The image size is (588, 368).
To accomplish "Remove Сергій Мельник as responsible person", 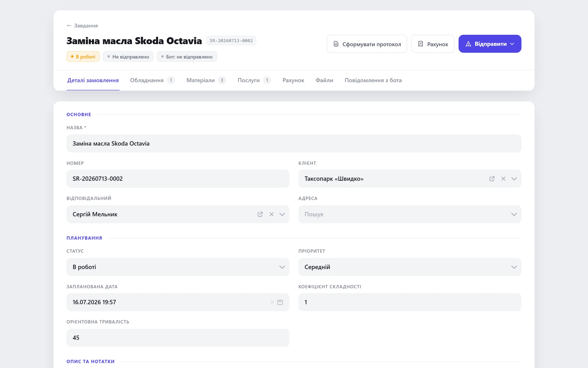I will pos(271,214).
